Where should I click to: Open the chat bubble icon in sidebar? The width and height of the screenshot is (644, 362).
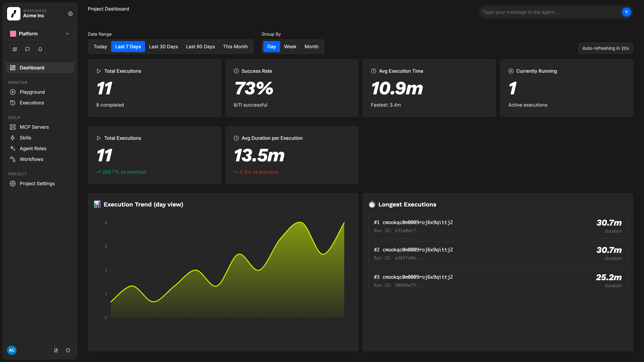(x=28, y=49)
